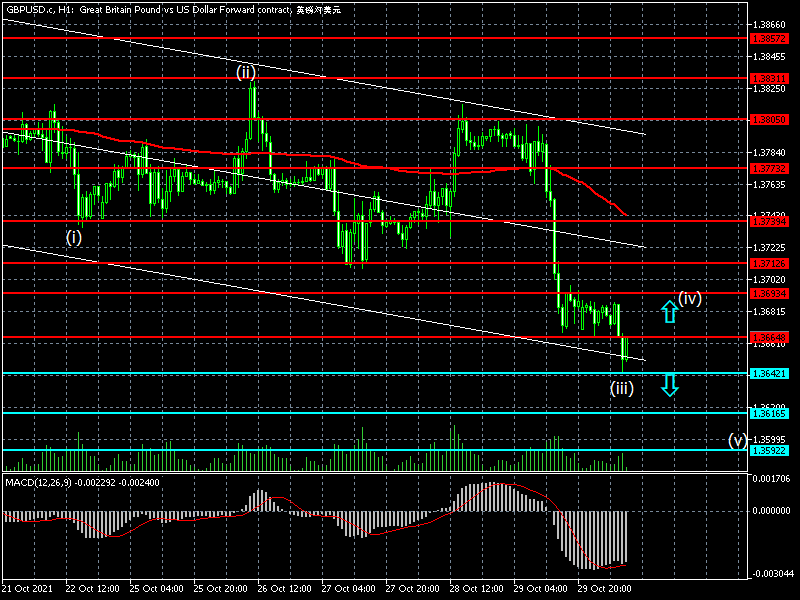Click the 28 Oct 12:00 time label

(477, 588)
